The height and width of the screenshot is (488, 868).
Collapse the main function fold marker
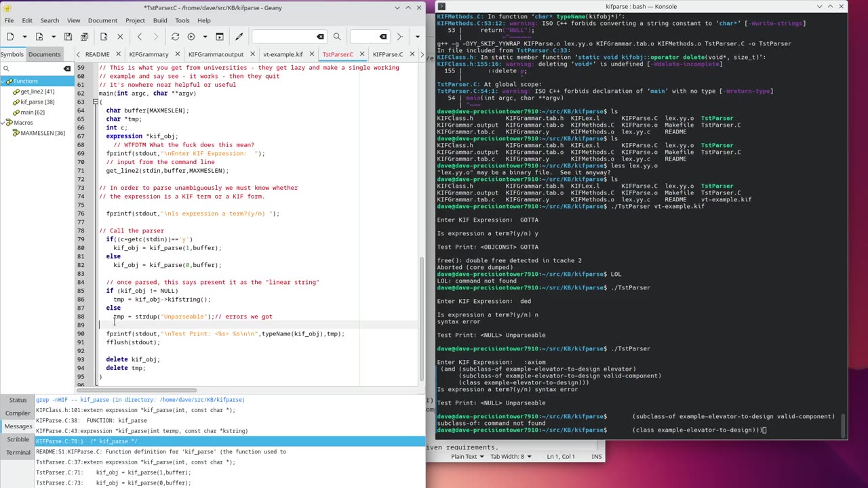(96, 102)
